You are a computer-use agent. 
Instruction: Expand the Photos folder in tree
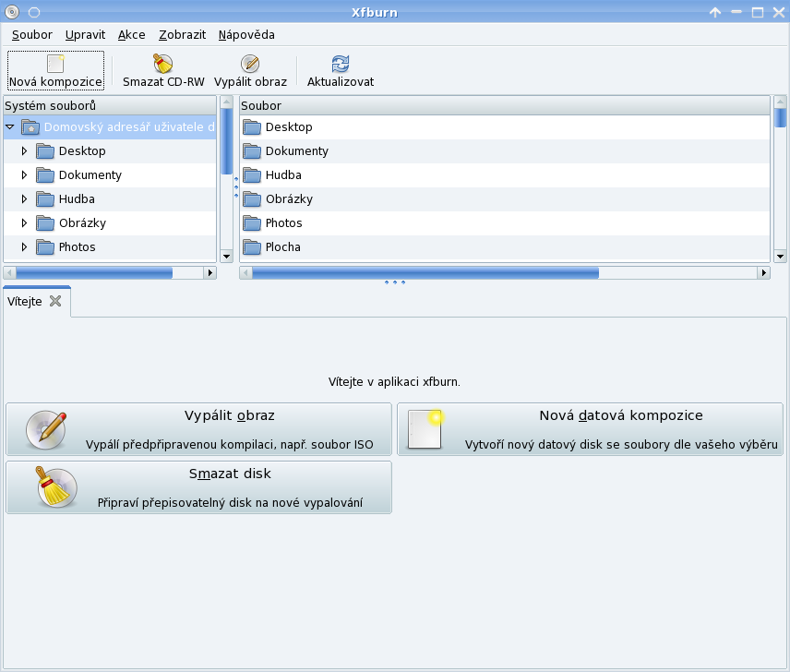tap(24, 246)
